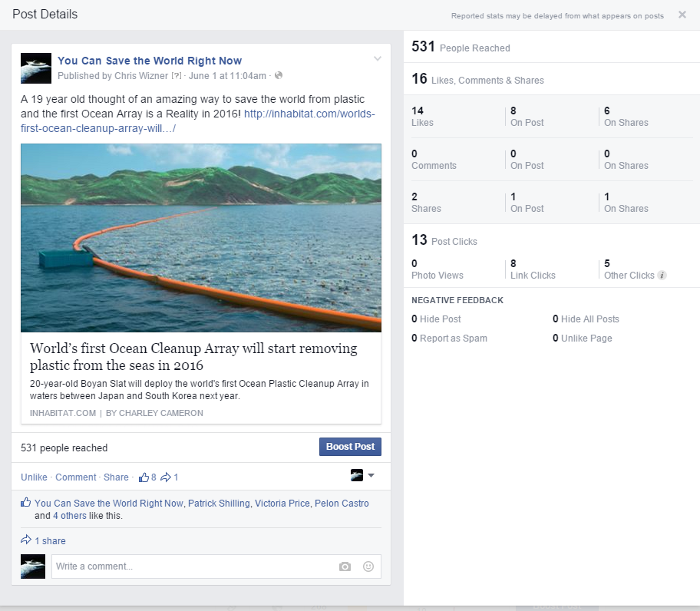Click the camera icon in comment box
This screenshot has width=700, height=611.
point(345,566)
